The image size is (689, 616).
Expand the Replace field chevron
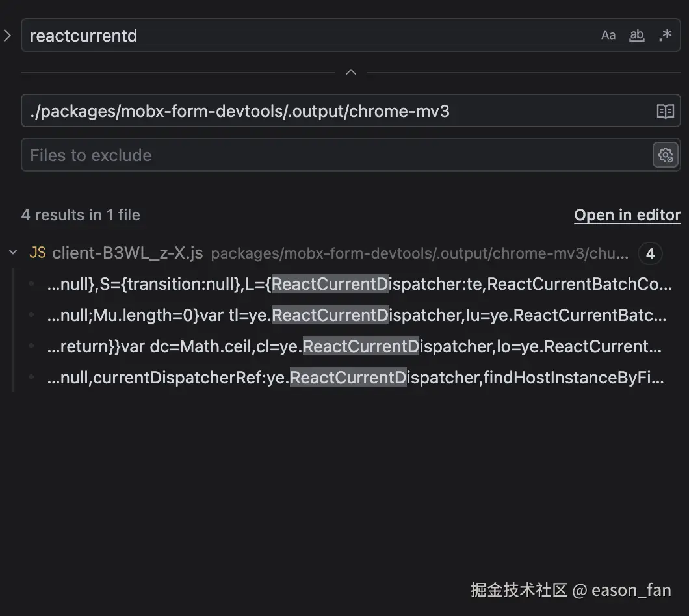coord(8,36)
